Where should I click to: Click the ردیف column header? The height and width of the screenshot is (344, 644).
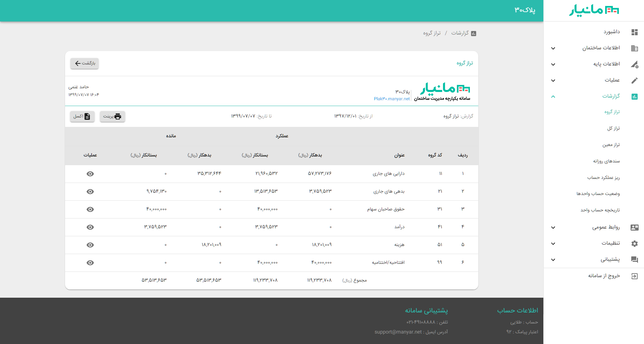click(463, 155)
